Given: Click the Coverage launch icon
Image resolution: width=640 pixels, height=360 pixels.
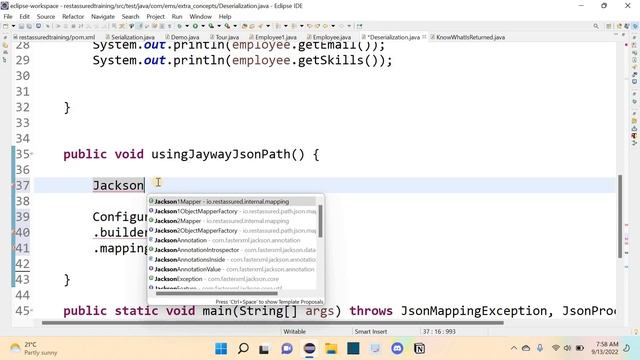Looking at the screenshot, I should click(x=211, y=26).
